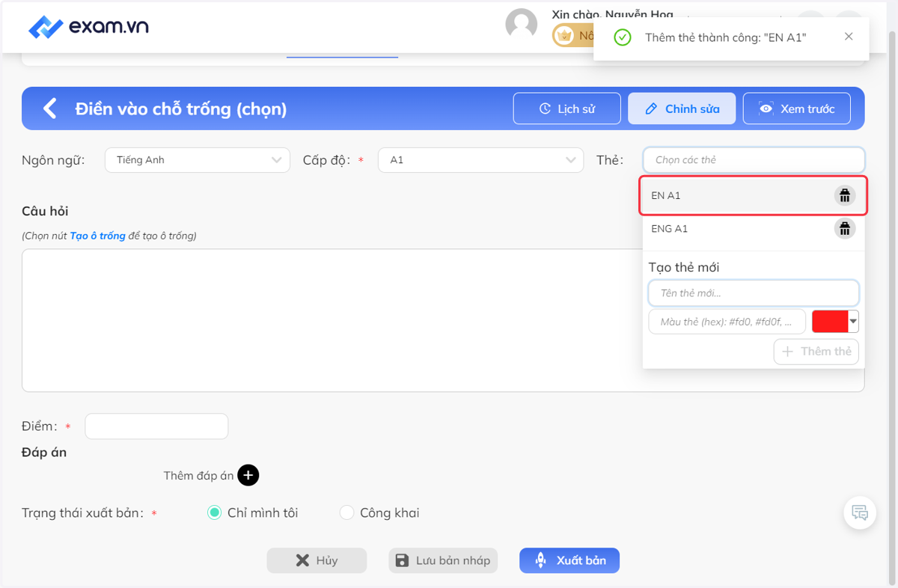Click the Hủy cancel button

click(x=317, y=560)
